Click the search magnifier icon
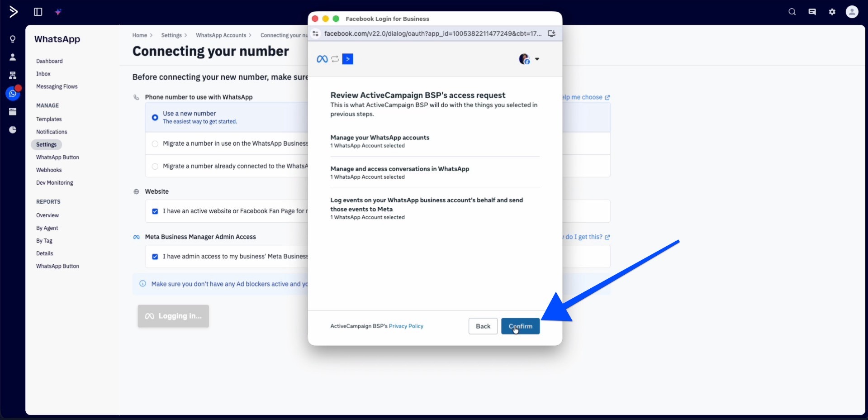Image resolution: width=868 pixels, height=420 pixels. [792, 12]
